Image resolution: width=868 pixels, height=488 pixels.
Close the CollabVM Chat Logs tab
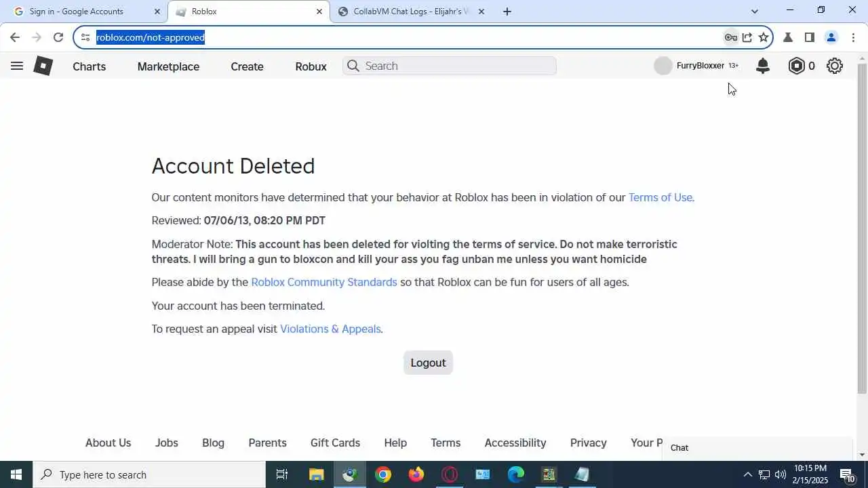pos(481,12)
